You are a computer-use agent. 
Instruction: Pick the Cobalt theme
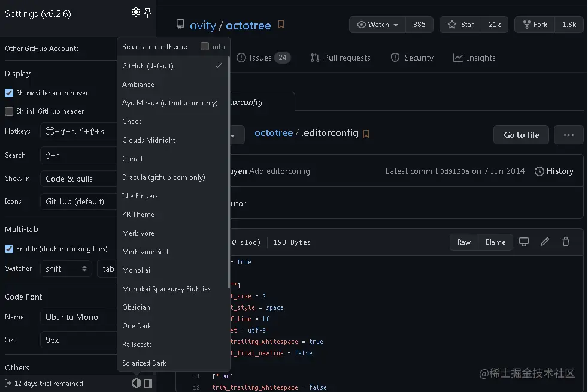click(x=172, y=158)
